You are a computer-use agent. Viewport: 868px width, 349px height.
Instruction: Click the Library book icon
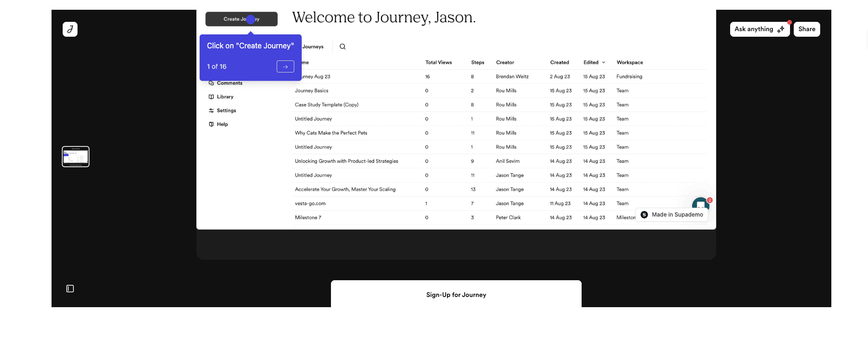tap(211, 97)
